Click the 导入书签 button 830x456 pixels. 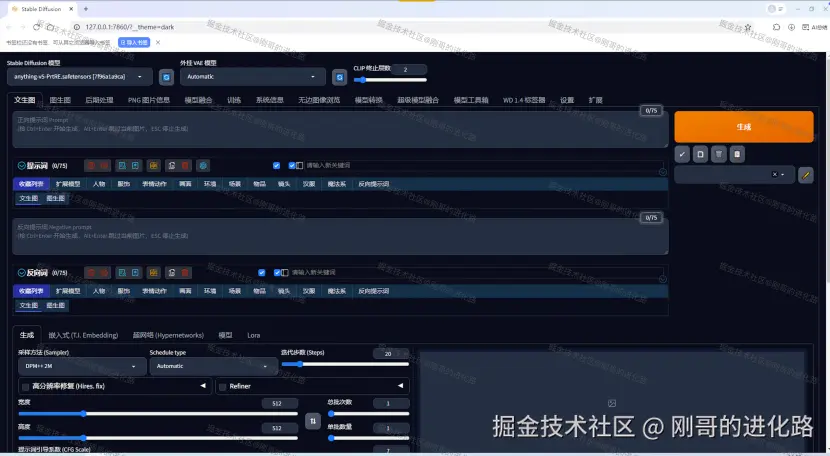(x=134, y=42)
